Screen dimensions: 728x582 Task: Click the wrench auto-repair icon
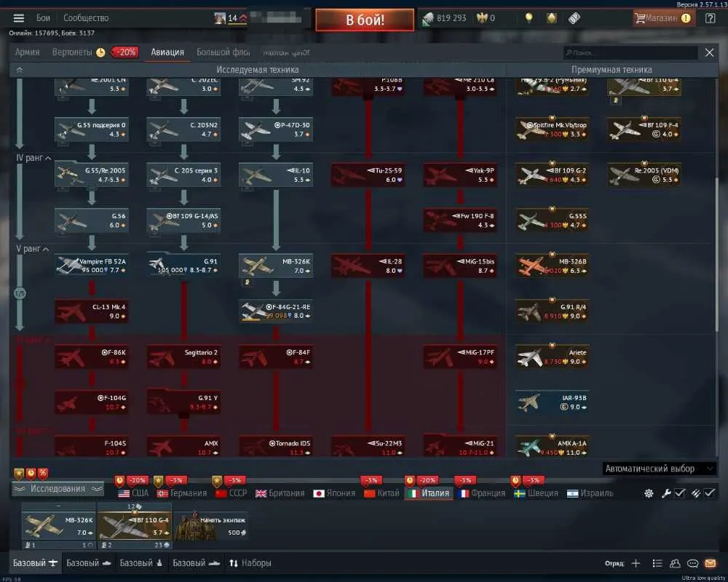click(x=666, y=493)
